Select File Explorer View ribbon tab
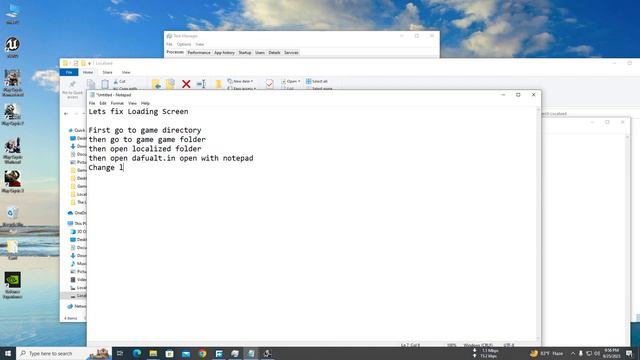This screenshot has width=640, height=360. click(126, 72)
